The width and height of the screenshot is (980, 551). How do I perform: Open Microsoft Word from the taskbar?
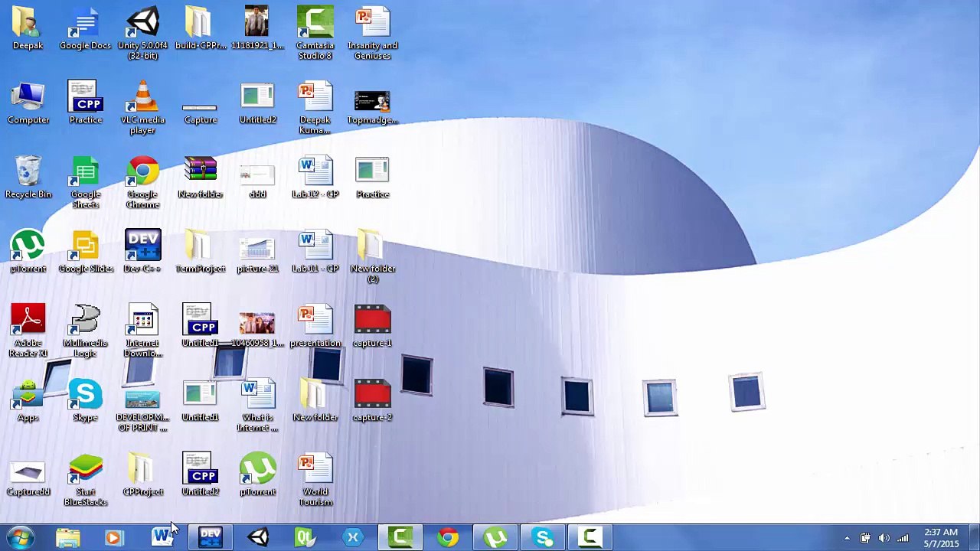tap(162, 538)
